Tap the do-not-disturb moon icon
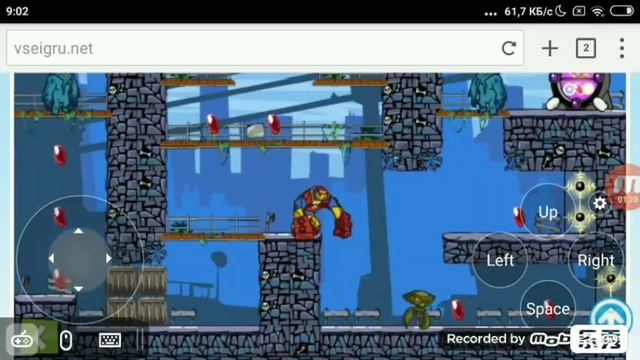The width and height of the screenshot is (640, 360). (561, 11)
